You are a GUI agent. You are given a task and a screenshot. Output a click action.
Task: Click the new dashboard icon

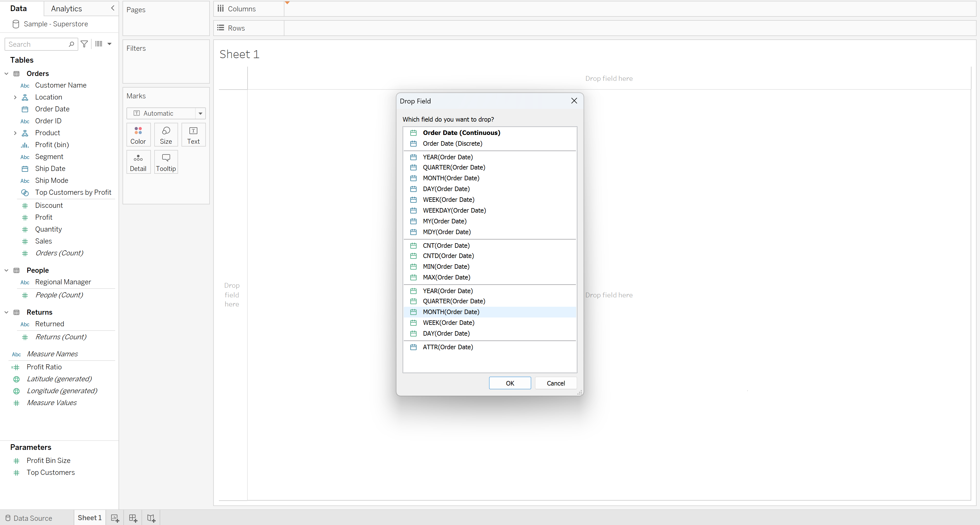(x=133, y=518)
